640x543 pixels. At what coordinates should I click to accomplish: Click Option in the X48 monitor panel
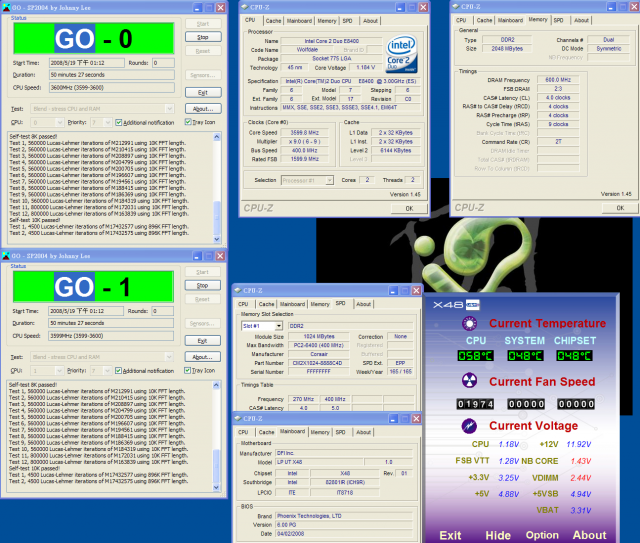coord(542,535)
